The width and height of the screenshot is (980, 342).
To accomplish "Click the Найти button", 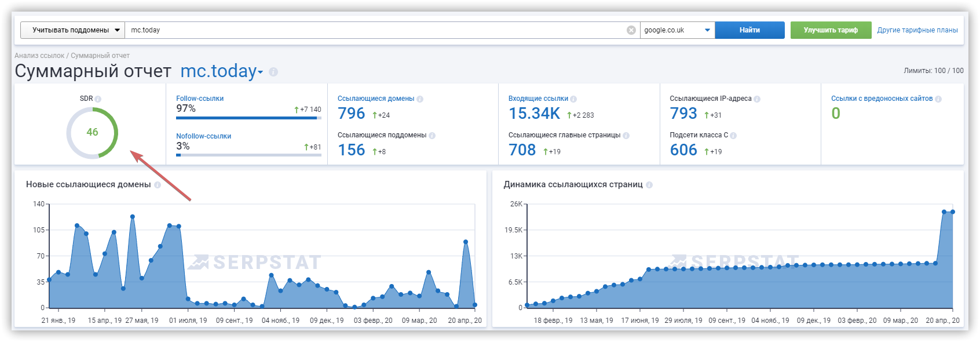I will pos(749,30).
